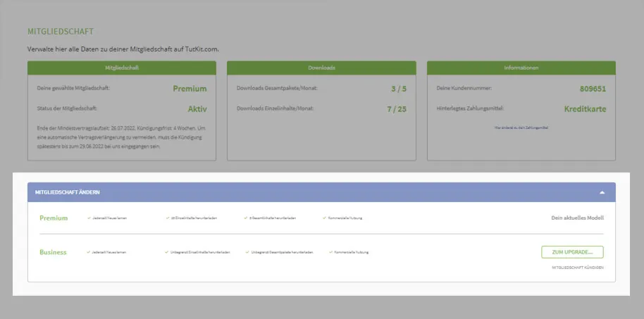
Task: Click 'Downloads Einzelinhalte/Monat:' label
Action: tap(275, 108)
